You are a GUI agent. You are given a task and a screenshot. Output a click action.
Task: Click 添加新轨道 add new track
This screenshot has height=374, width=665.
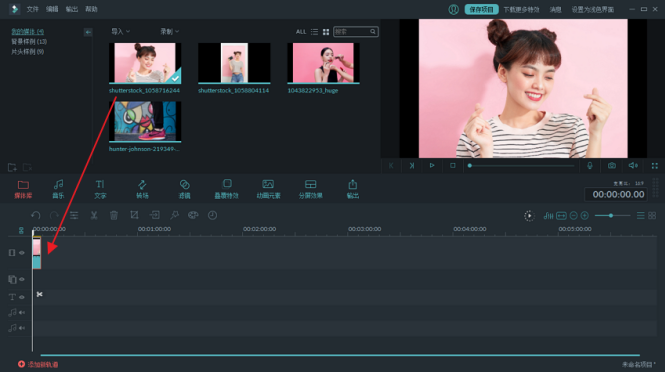click(x=38, y=364)
